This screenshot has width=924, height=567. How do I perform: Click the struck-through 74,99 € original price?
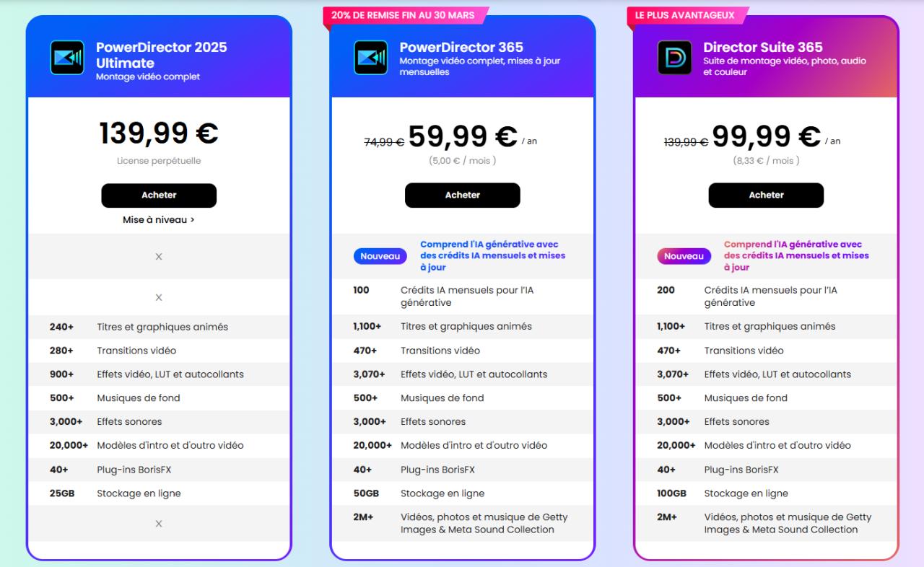(383, 142)
